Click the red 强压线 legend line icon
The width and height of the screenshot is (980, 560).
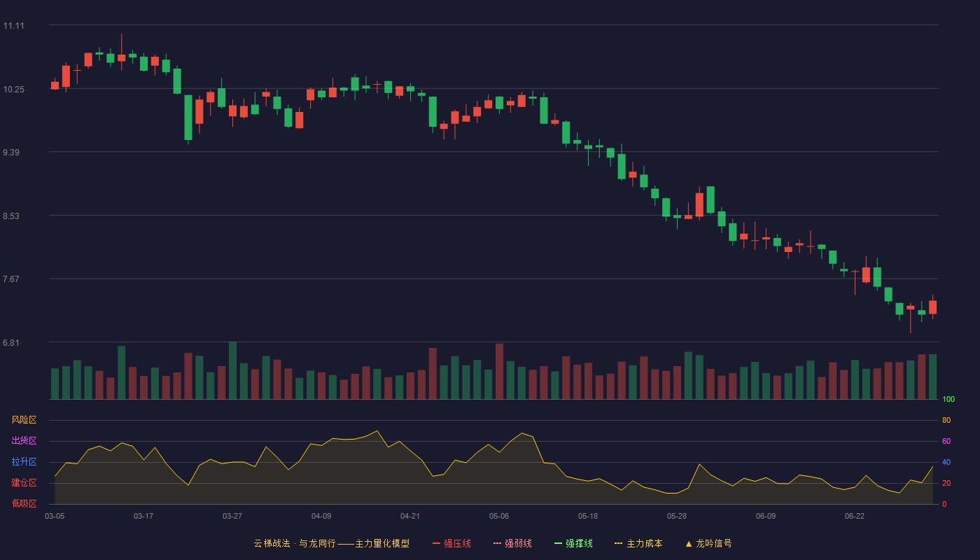coord(437,543)
